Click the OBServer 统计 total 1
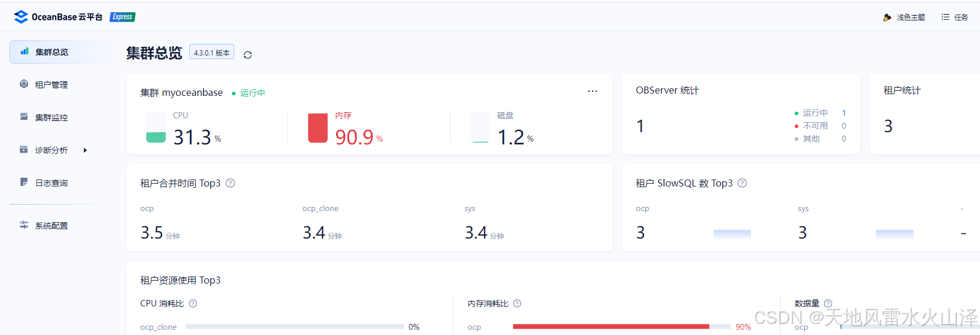Screen dimensions: 980x335 [x=640, y=126]
